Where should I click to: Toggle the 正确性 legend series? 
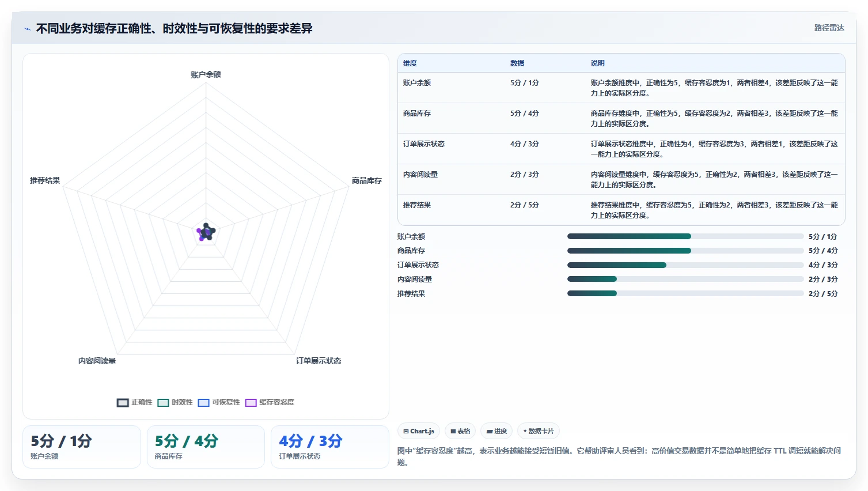pyautogui.click(x=135, y=402)
